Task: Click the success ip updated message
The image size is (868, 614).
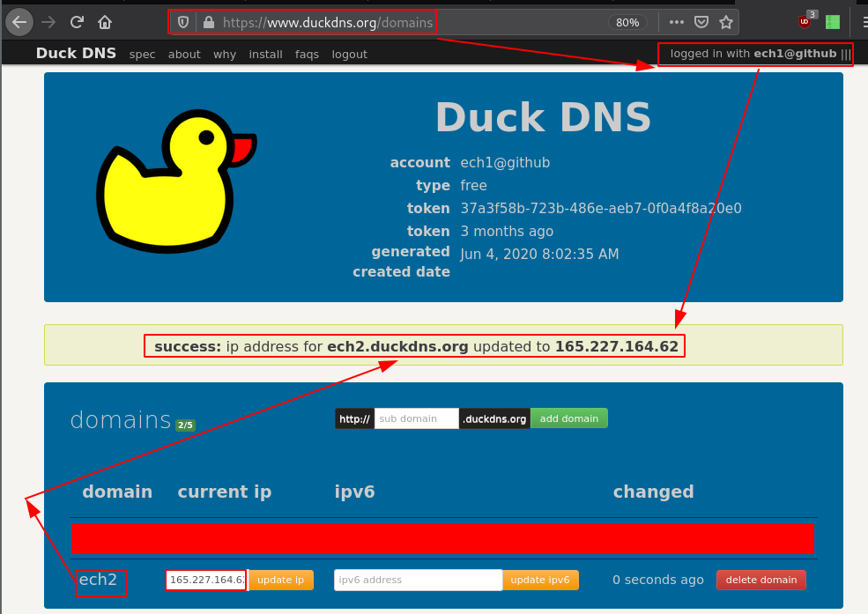Action: [x=416, y=346]
